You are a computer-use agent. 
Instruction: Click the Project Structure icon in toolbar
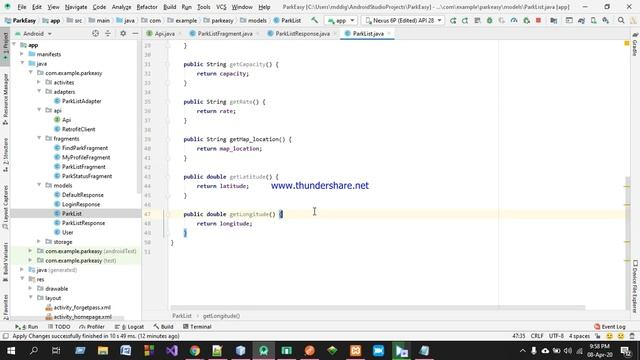coord(553,20)
